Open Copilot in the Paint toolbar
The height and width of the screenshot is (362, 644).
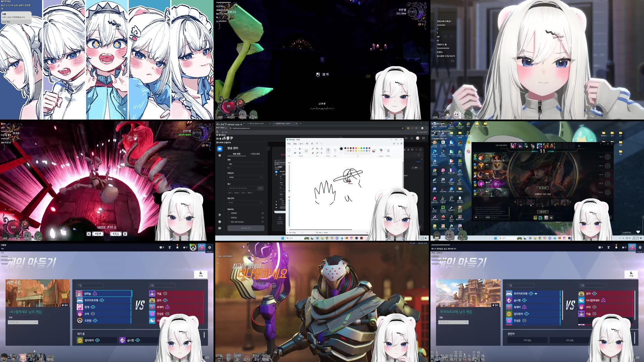click(380, 150)
